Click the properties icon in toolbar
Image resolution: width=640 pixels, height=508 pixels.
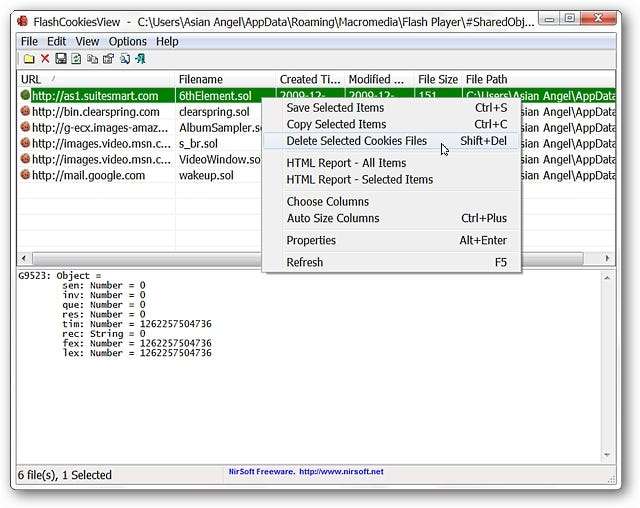click(x=108, y=59)
